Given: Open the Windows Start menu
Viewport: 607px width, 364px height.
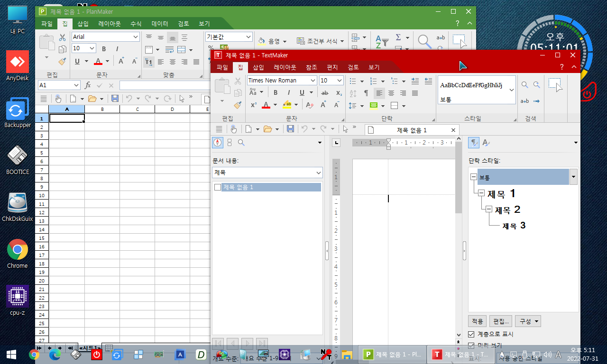Looking at the screenshot, I should [11, 355].
